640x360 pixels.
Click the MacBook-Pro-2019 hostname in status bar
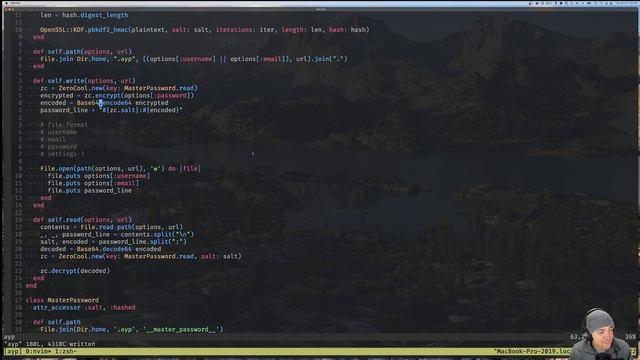click(532, 351)
